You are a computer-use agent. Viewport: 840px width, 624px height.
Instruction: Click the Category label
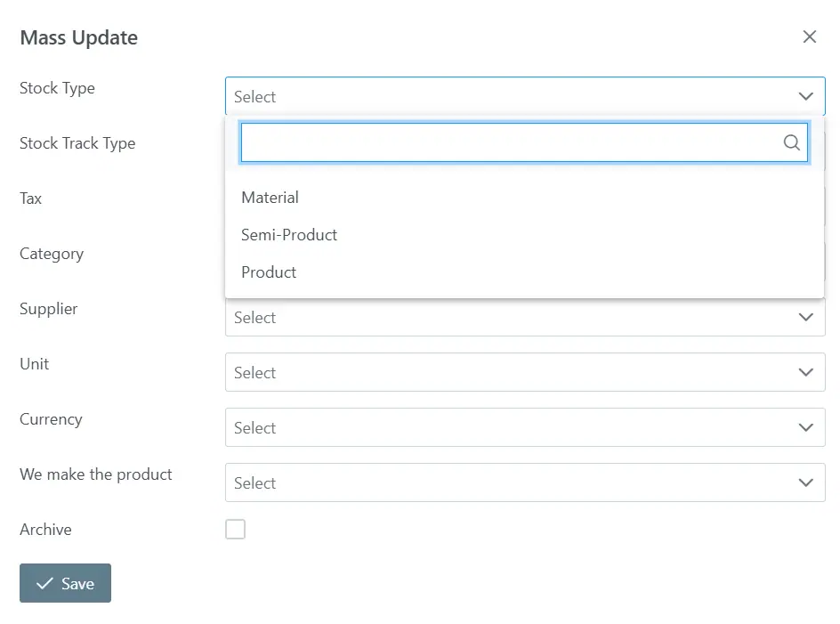pyautogui.click(x=52, y=254)
